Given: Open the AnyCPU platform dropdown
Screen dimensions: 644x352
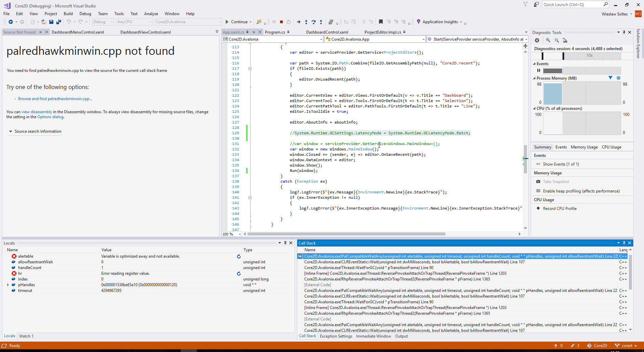Looking at the screenshot, I should pyautogui.click(x=135, y=22).
